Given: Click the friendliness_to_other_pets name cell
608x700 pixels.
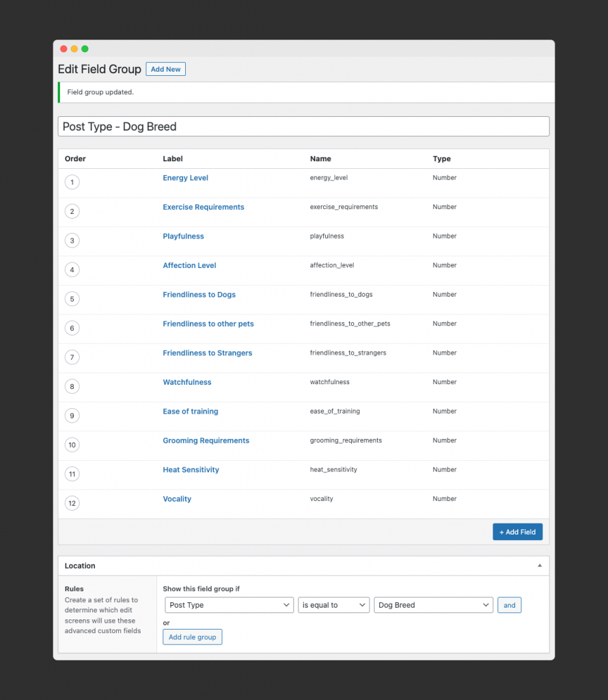Looking at the screenshot, I should click(x=350, y=323).
